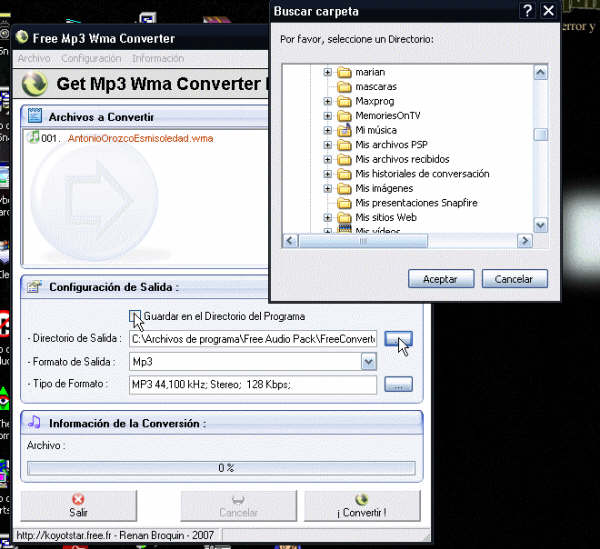Open the Formato de Salida dropdown
The width and height of the screenshot is (600, 549).
(368, 362)
